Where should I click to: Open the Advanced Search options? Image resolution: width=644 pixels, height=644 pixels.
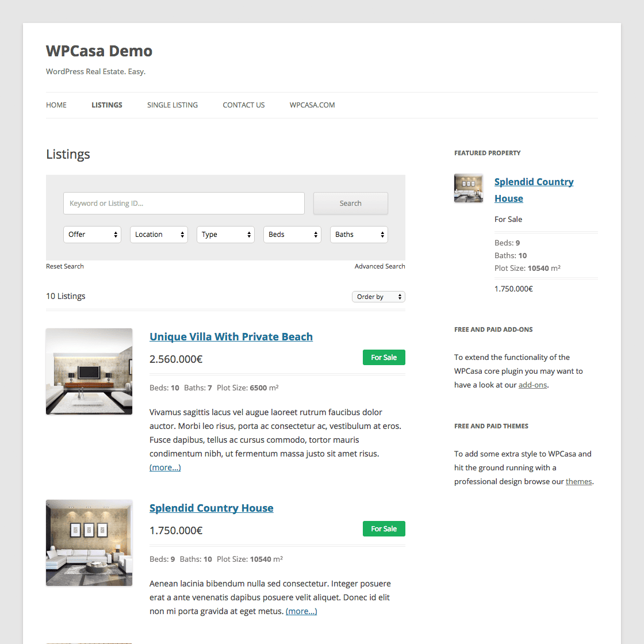pos(379,266)
